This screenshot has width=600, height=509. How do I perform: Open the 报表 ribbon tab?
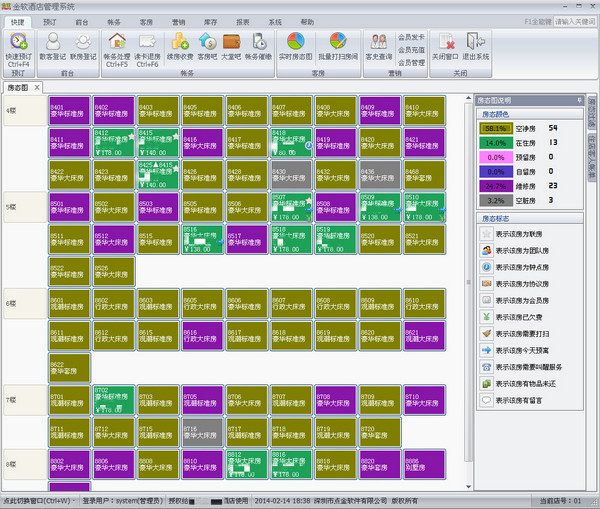coord(243,20)
